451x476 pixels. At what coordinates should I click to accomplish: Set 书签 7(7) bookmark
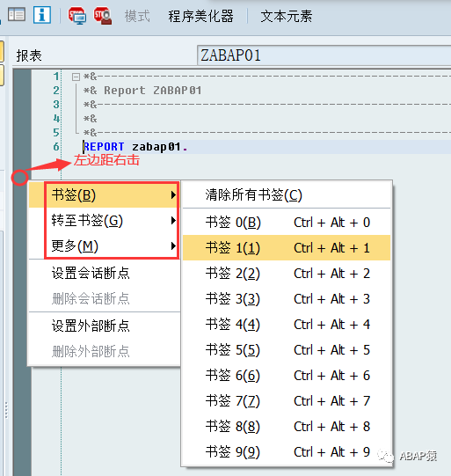click(x=287, y=400)
